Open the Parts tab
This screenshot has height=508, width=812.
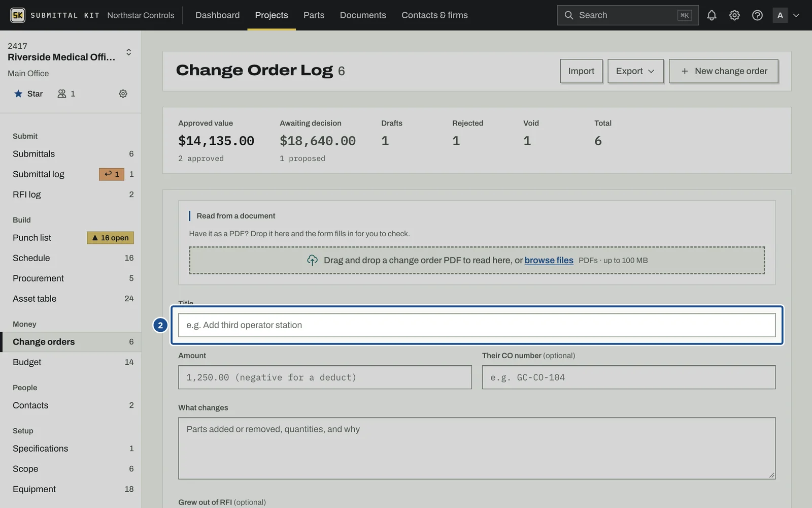click(x=314, y=15)
